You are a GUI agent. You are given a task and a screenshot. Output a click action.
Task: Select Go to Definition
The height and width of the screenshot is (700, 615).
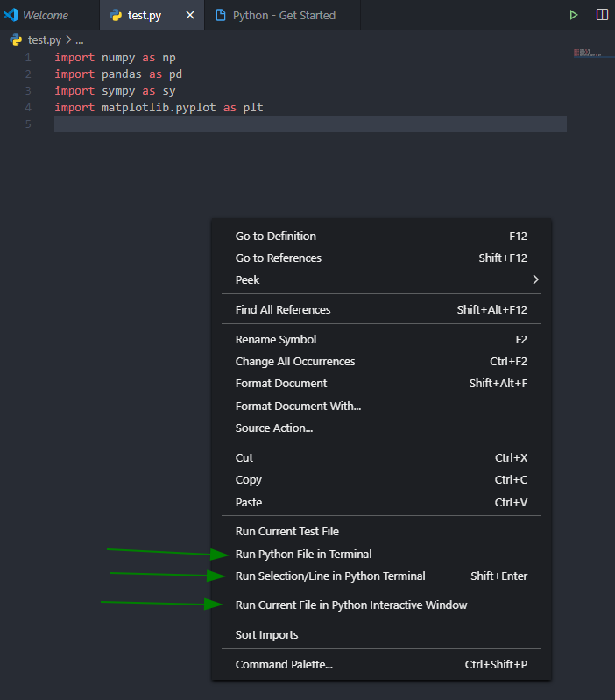pos(276,236)
